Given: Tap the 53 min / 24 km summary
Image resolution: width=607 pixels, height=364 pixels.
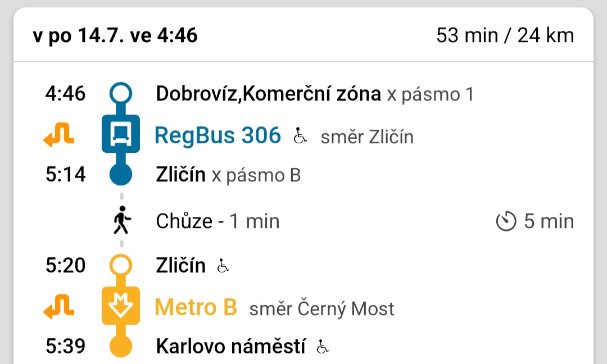Looking at the screenshot, I should coord(505,35).
